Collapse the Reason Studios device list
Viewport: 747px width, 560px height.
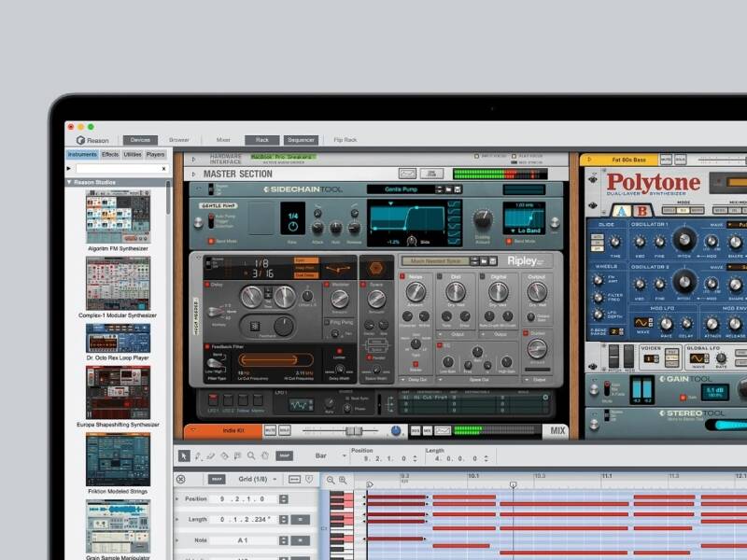tap(69, 182)
